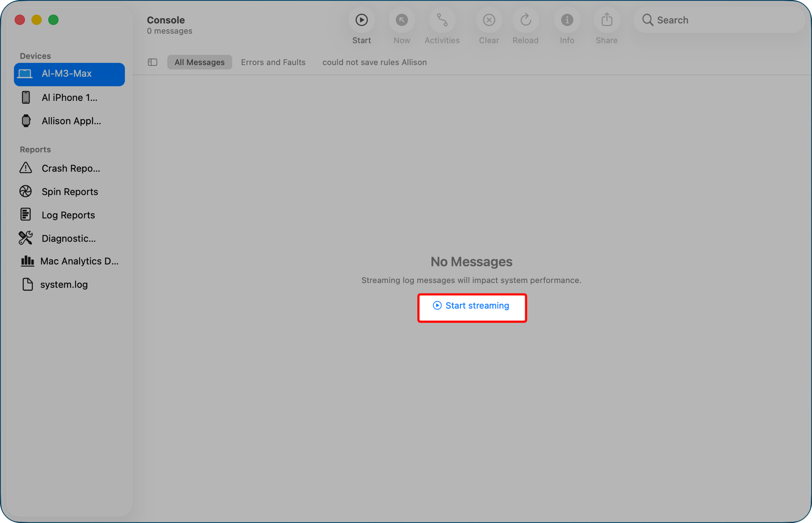
Task: Open system.log in the sidebar
Action: (x=63, y=284)
